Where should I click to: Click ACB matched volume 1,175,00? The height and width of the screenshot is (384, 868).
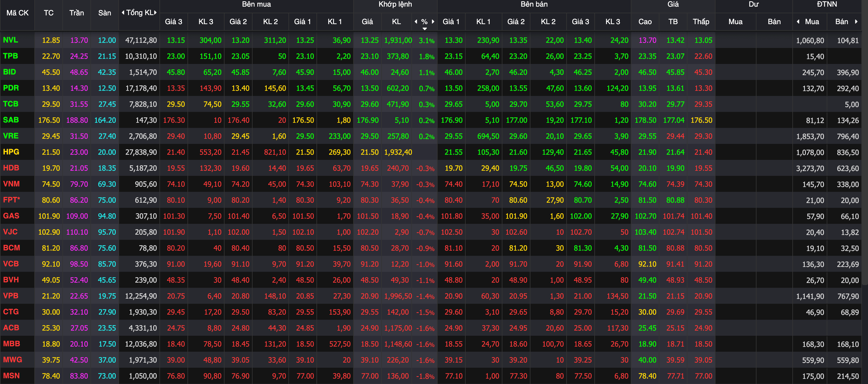[398, 328]
